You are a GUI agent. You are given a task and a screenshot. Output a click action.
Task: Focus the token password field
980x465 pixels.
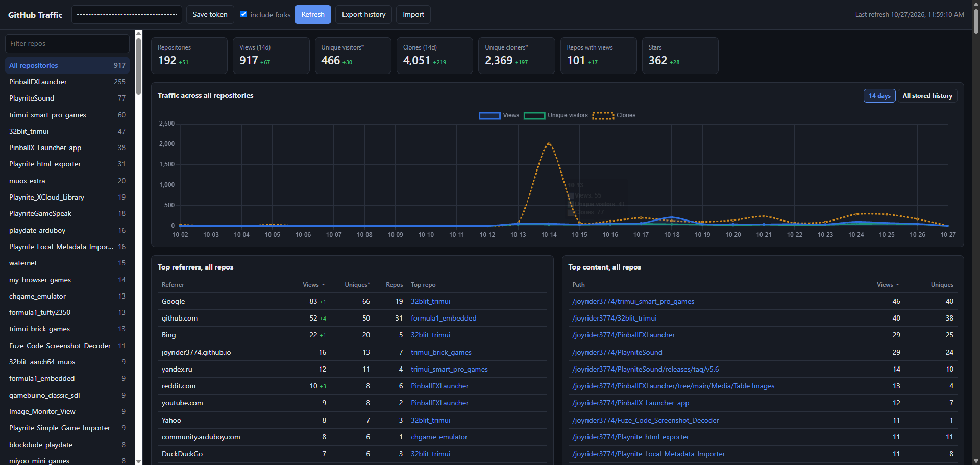point(127,15)
